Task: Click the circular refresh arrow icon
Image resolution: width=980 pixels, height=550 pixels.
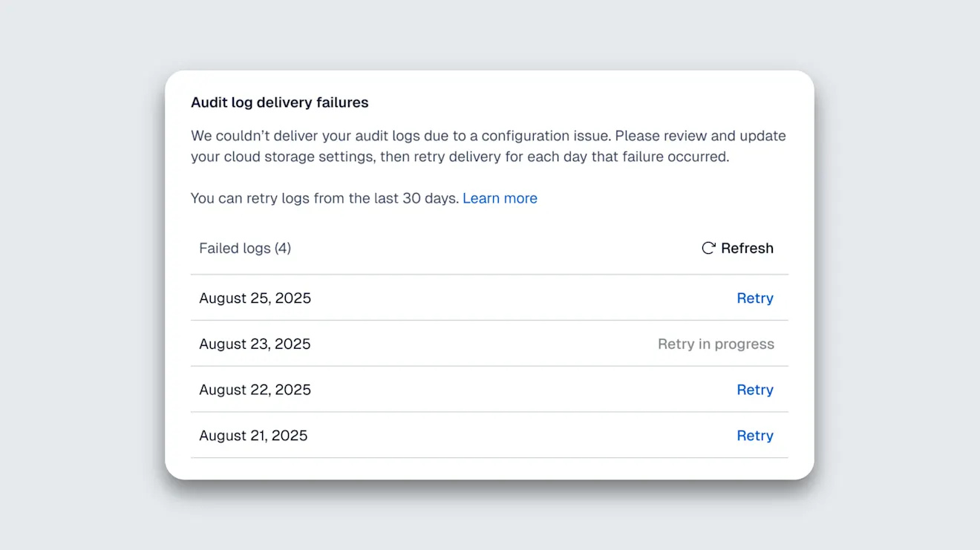Action: 708,248
